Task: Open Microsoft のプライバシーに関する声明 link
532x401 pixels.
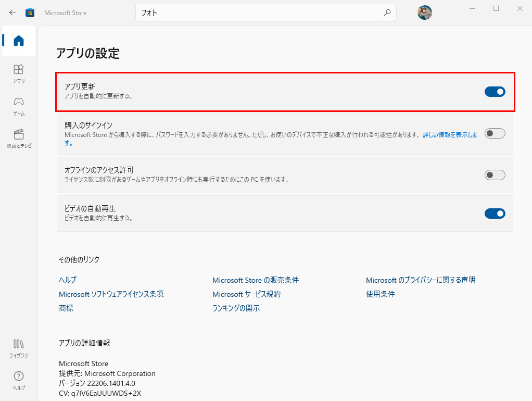Action: (x=421, y=280)
